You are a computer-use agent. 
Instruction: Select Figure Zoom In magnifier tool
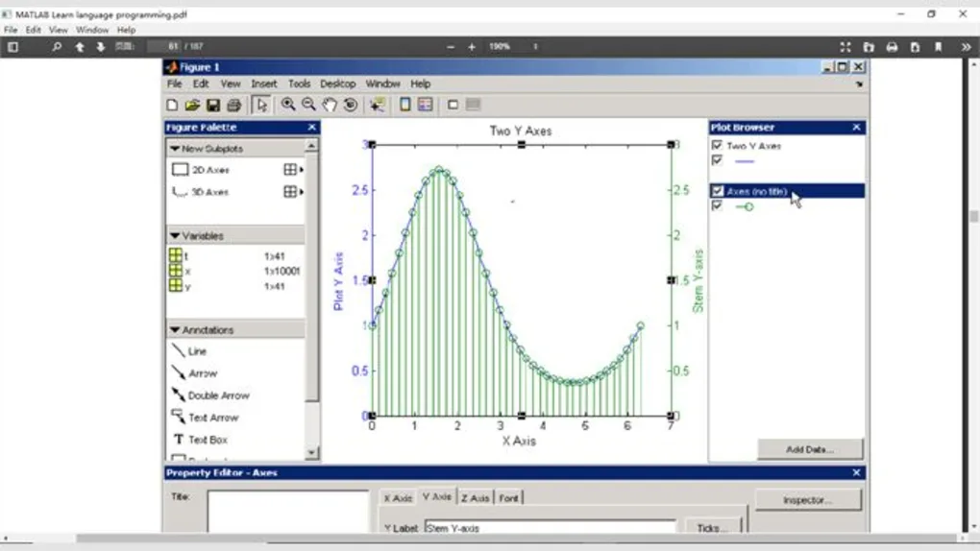(288, 105)
